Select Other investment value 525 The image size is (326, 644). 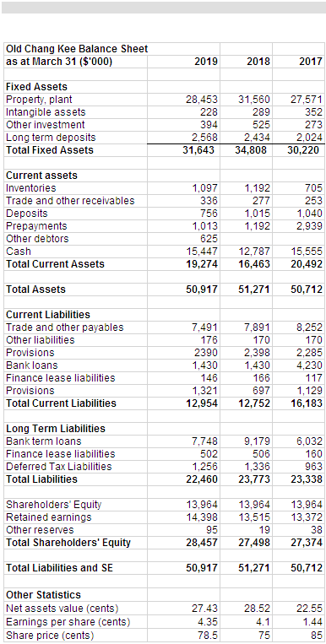(261, 124)
